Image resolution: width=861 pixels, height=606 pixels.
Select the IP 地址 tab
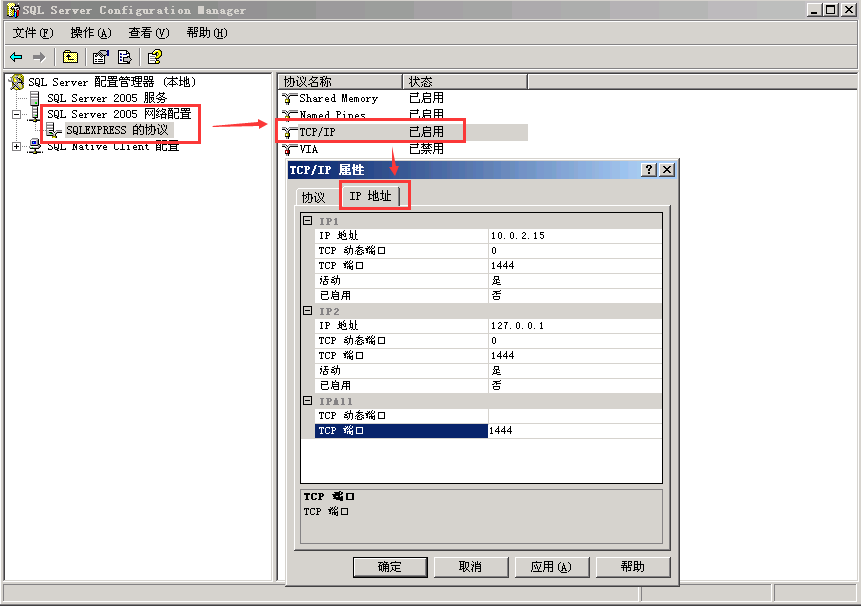click(x=371, y=196)
